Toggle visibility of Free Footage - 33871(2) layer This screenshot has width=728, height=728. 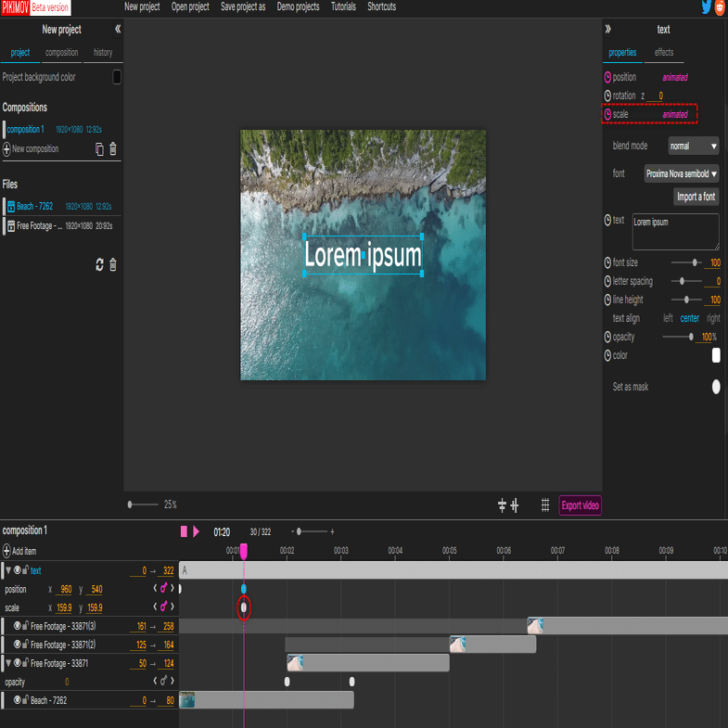(x=18, y=645)
